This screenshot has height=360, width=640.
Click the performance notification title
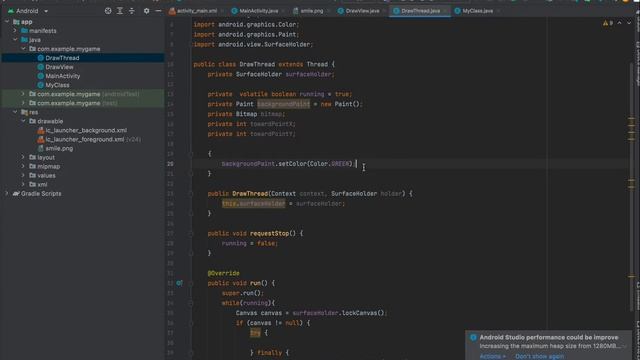(x=549, y=338)
